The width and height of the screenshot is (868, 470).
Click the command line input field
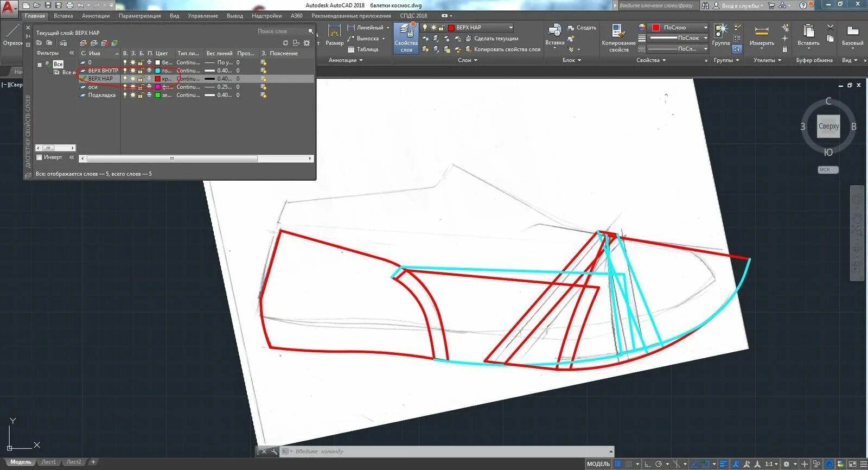point(448,452)
